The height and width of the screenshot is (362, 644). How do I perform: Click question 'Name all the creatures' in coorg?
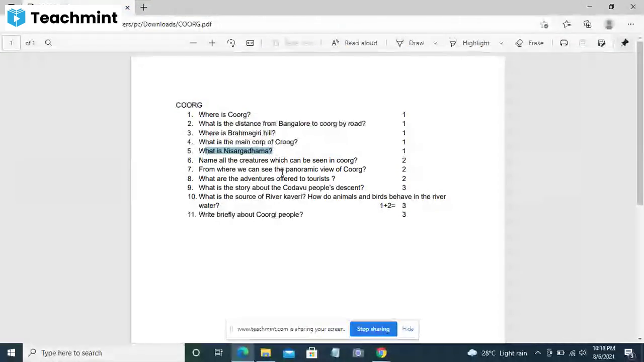[278, 160]
